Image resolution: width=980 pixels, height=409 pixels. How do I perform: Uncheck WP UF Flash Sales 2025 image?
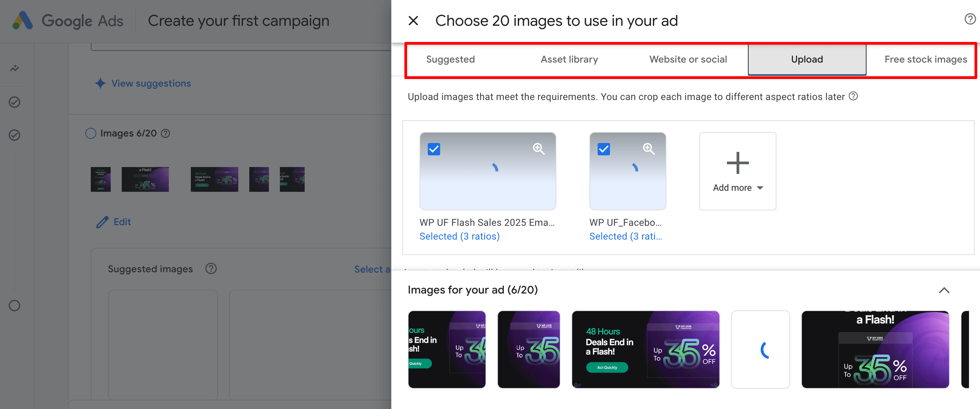coord(434,149)
